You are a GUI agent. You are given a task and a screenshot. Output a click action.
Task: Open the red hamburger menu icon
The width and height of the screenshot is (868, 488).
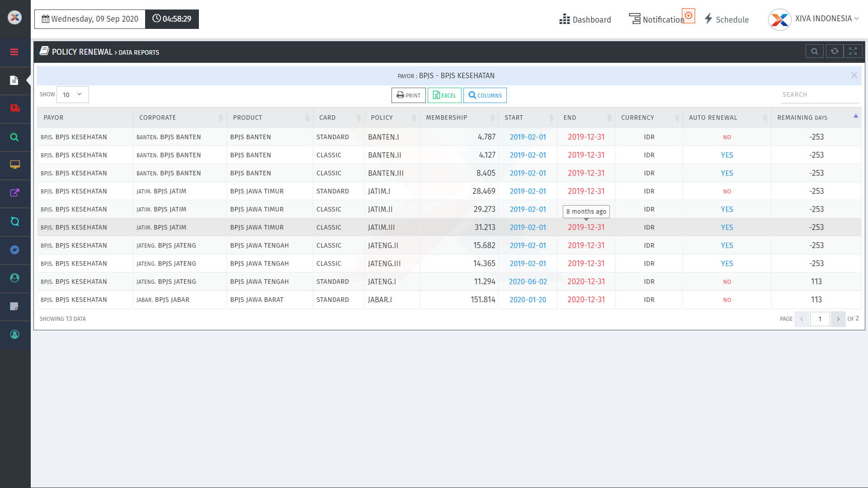(14, 52)
